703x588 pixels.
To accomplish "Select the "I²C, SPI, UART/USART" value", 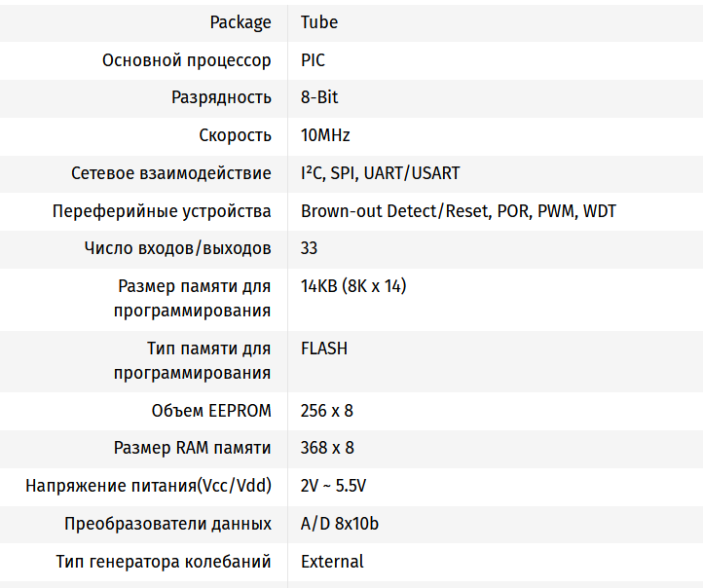I will [x=380, y=173].
